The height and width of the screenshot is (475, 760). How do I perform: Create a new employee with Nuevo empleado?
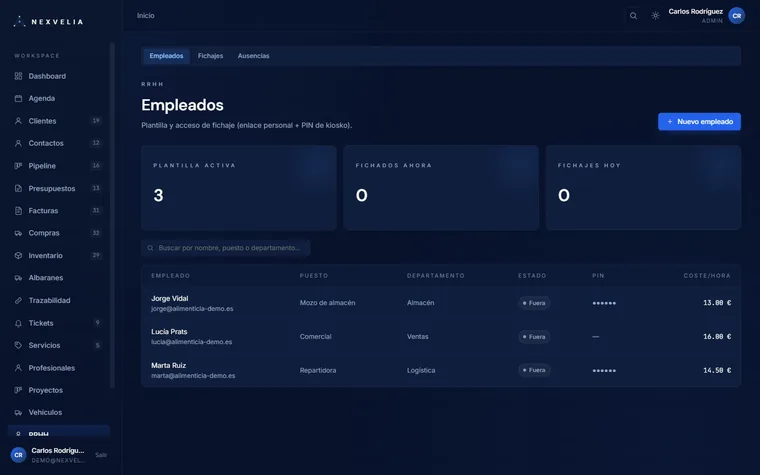tap(699, 122)
